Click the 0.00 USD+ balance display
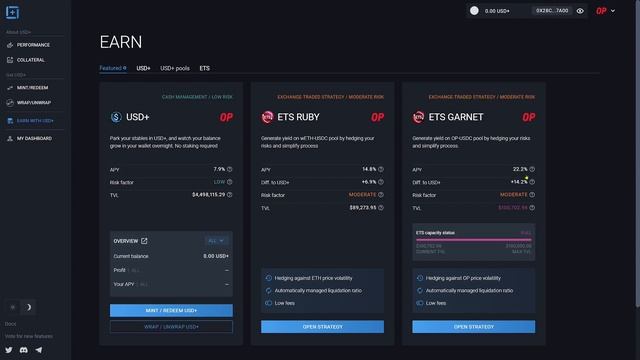This screenshot has height=360, width=640. 497,11
